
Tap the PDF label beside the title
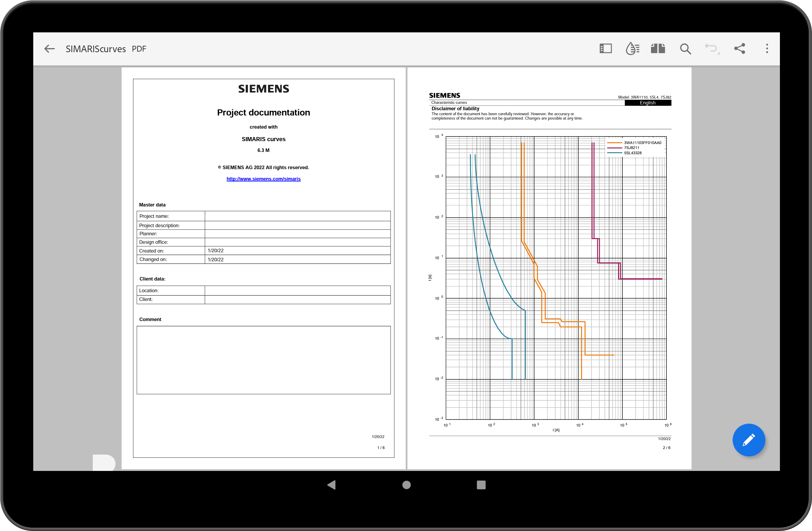coord(139,49)
